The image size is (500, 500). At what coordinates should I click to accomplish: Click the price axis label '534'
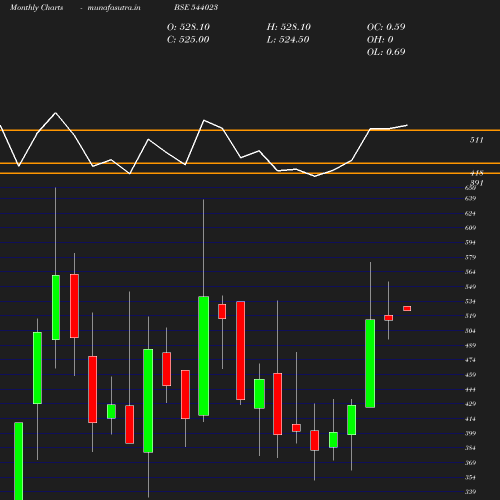(470, 301)
